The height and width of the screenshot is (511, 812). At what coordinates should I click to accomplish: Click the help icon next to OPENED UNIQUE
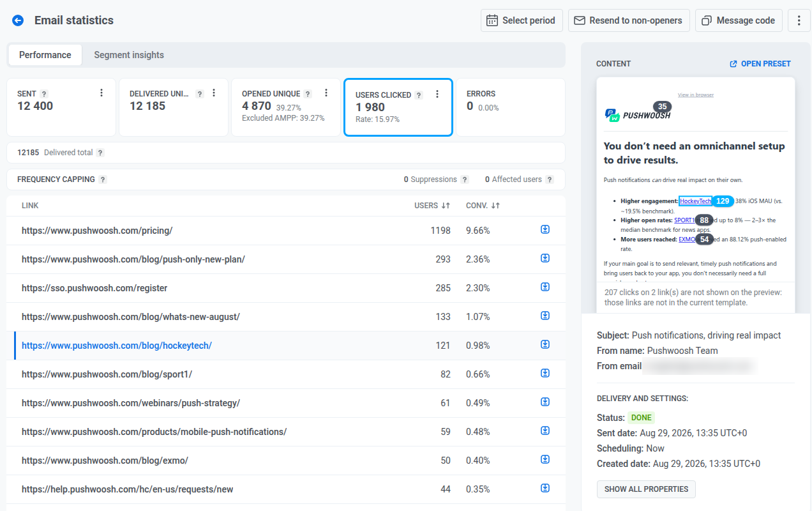(308, 94)
